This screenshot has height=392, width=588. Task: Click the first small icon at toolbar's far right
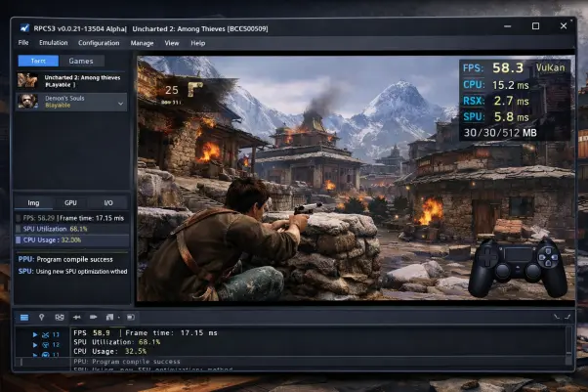[x=557, y=317]
